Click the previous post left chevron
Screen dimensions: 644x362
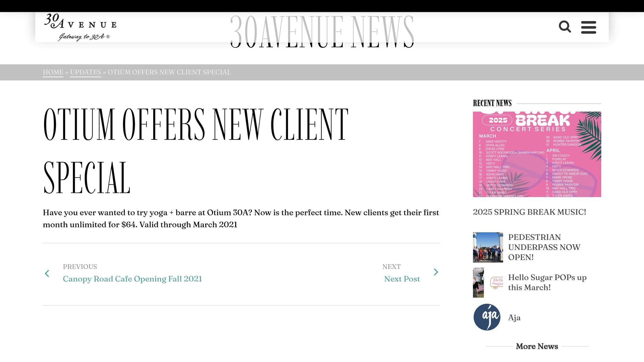(47, 273)
